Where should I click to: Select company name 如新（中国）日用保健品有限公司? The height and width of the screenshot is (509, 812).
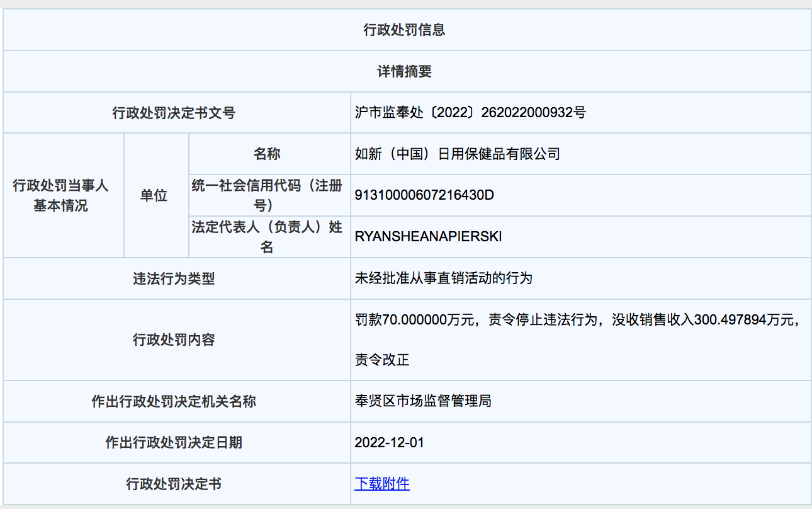458,154
